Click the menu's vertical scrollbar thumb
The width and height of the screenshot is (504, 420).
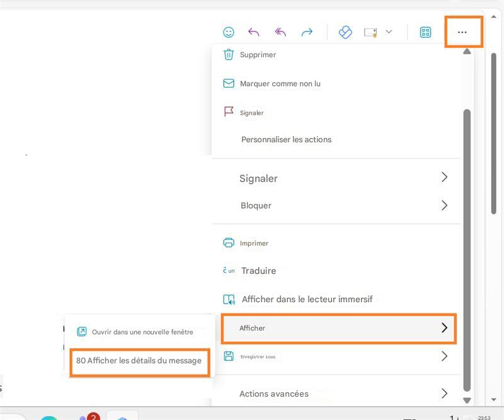[467, 251]
